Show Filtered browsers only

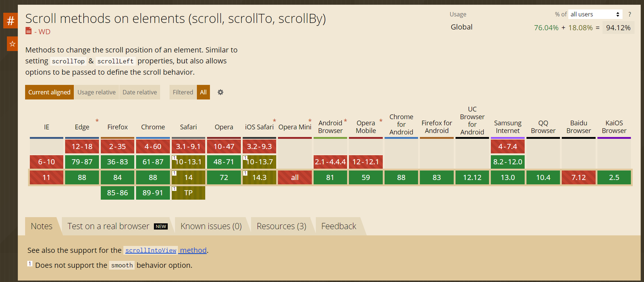coord(183,92)
